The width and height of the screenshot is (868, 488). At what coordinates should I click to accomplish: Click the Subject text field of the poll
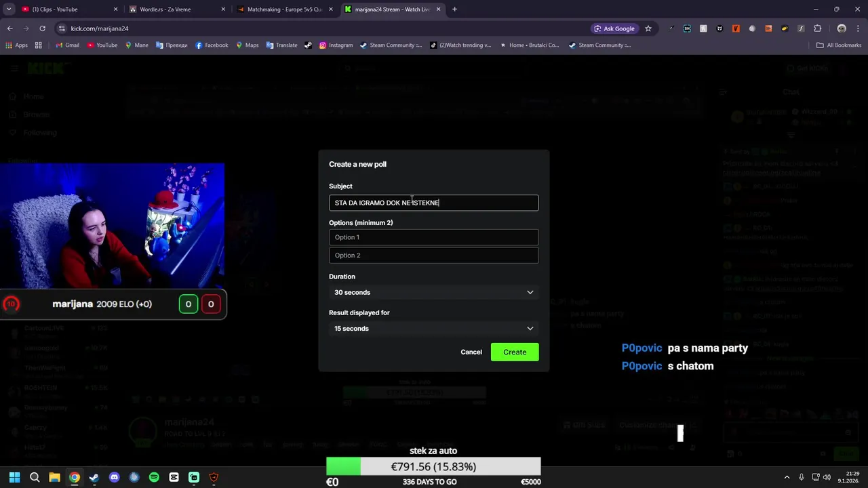click(x=433, y=203)
